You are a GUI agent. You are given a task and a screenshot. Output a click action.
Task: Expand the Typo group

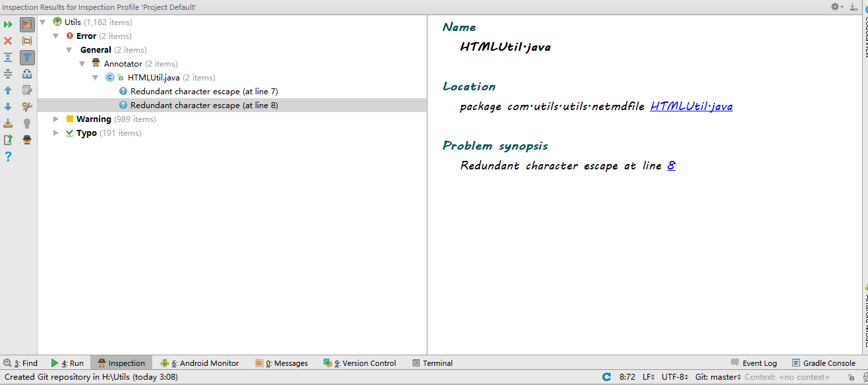(x=56, y=133)
